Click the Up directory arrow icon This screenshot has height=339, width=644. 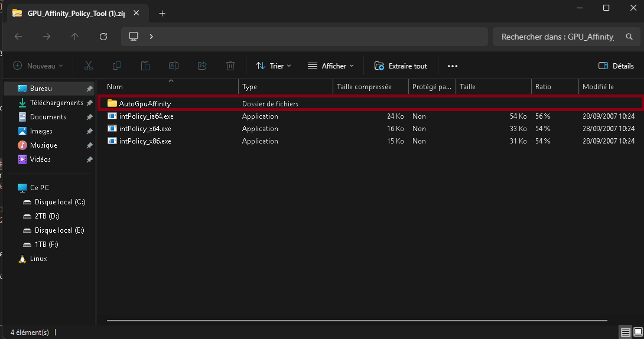coord(74,37)
